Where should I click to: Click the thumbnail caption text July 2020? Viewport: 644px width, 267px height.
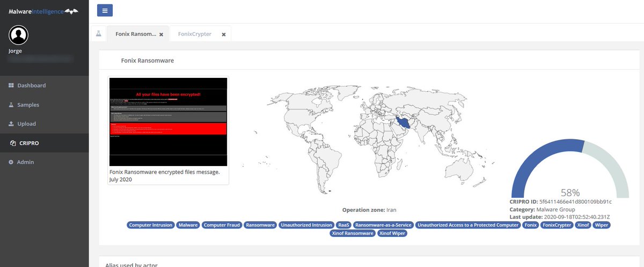[121, 179]
